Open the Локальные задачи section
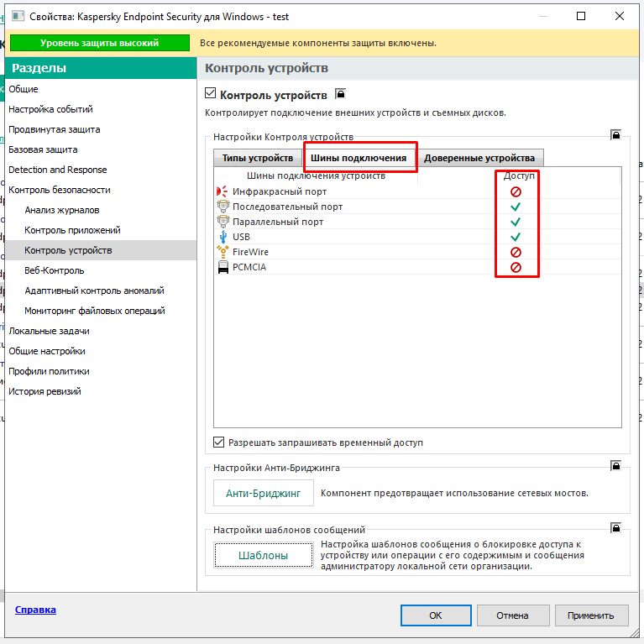 coord(101,331)
